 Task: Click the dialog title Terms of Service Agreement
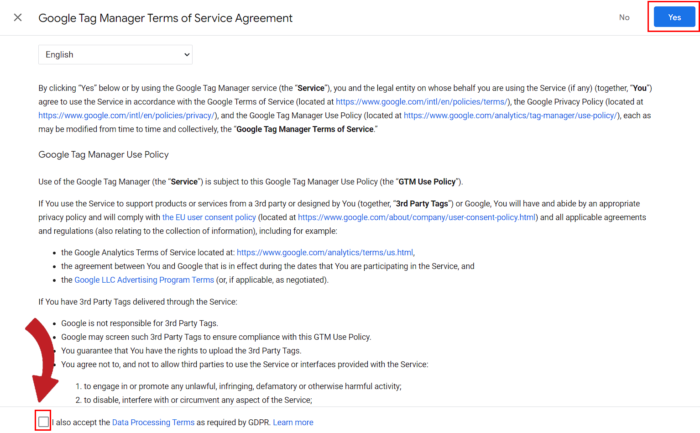(165, 18)
